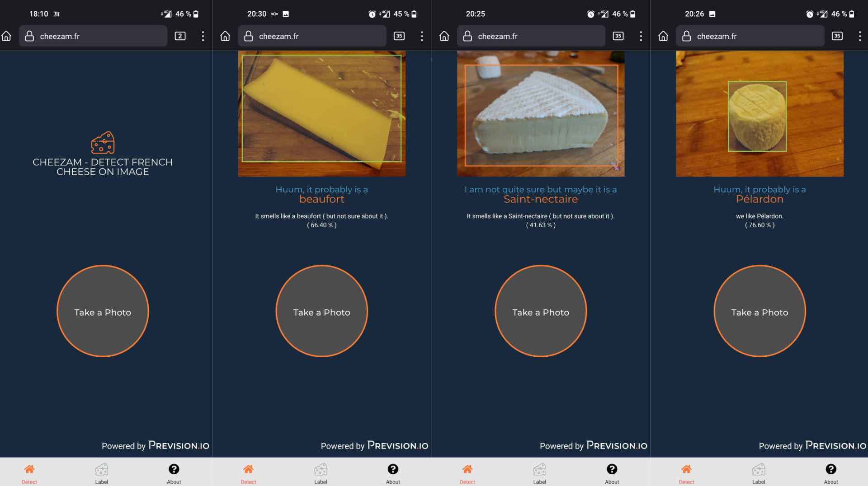Tap the alarm clock icon in the 20:25 status bar

click(x=591, y=14)
